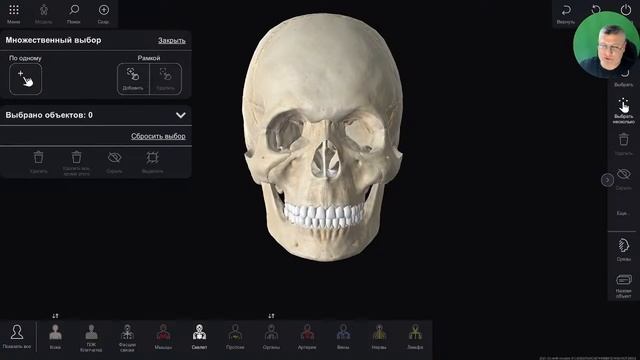Screen dimensions: 640x360
Task: Toggle the veins layer in bottom bar
Action: pyautogui.click(x=343, y=337)
